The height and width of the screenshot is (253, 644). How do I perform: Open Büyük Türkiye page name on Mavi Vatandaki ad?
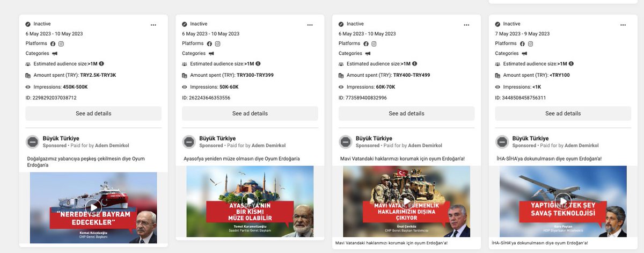[374, 139]
